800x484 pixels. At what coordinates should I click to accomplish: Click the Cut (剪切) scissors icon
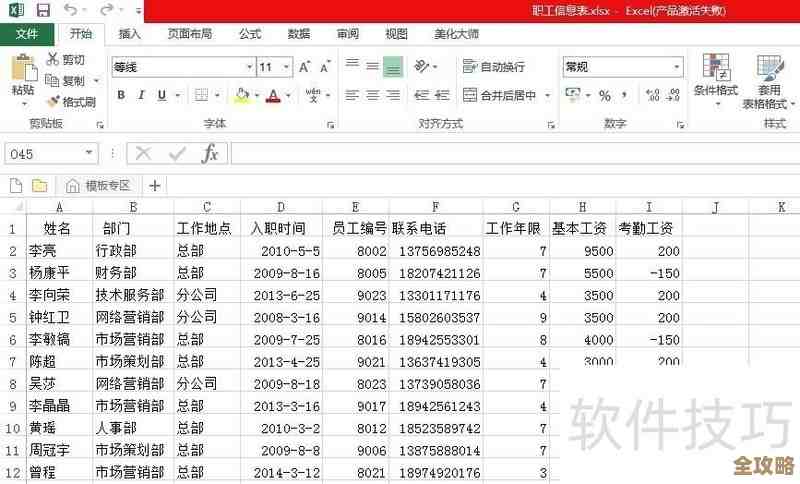coord(52,59)
